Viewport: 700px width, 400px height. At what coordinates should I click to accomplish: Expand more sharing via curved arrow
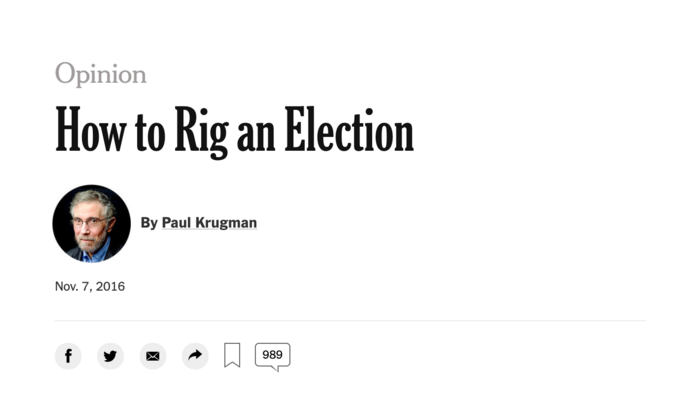pos(195,355)
